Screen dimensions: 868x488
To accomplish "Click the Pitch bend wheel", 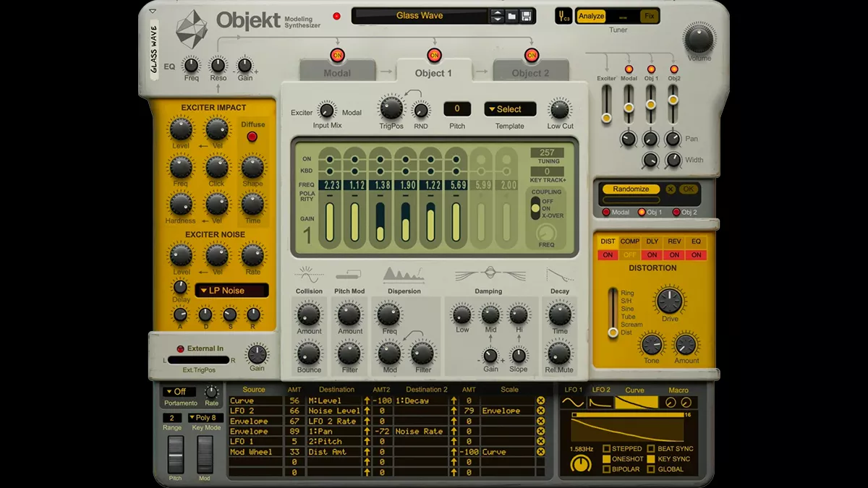I will [176, 455].
